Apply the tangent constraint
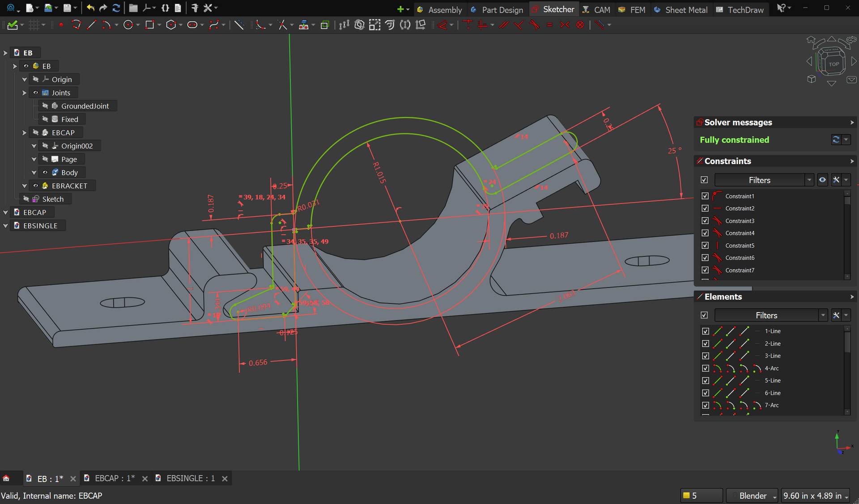Viewport: 859px width, 504px height. [x=534, y=25]
